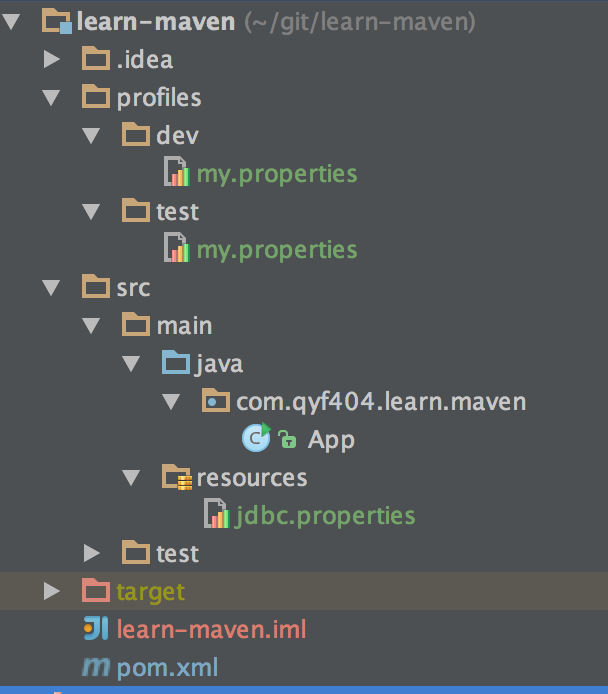This screenshot has width=608, height=694.
Task: Click the .idea folder icon
Action: [96, 58]
